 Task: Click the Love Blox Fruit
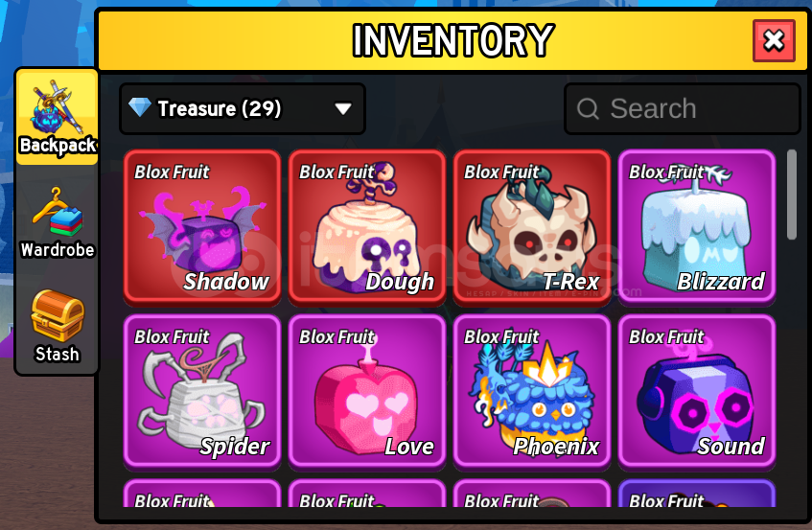[367, 392]
